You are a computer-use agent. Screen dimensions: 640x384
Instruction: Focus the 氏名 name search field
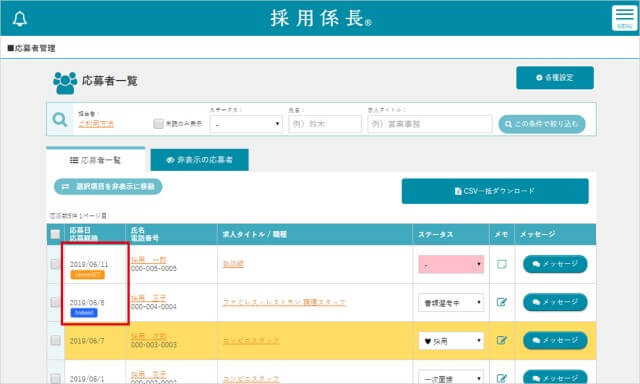325,124
